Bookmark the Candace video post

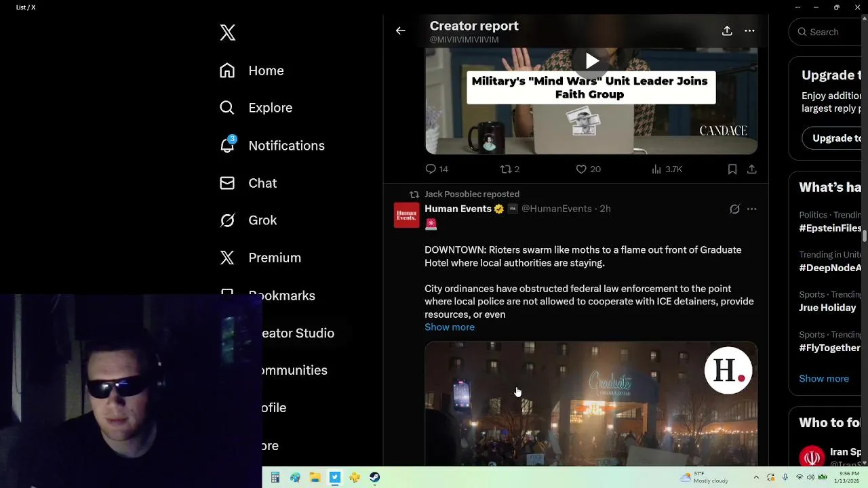[732, 169]
